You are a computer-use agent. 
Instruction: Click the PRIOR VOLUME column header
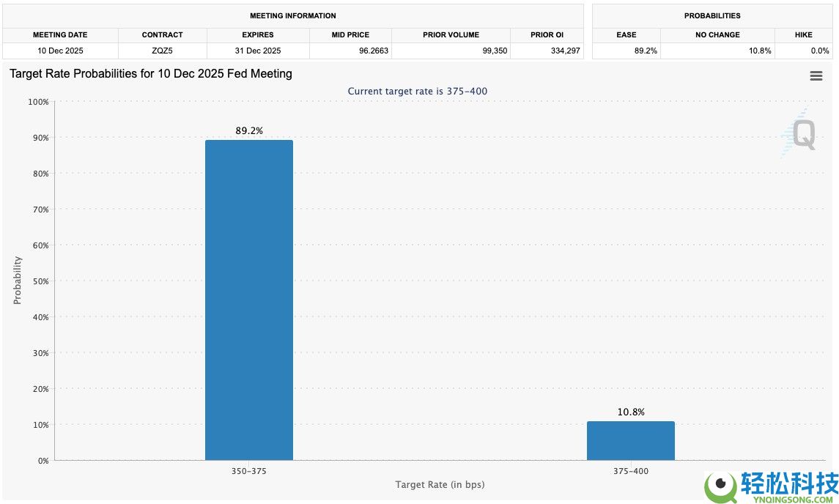[x=451, y=34]
